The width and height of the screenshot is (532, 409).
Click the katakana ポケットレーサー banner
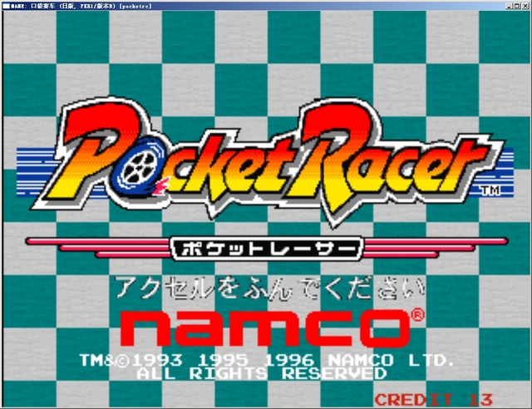[267, 249]
